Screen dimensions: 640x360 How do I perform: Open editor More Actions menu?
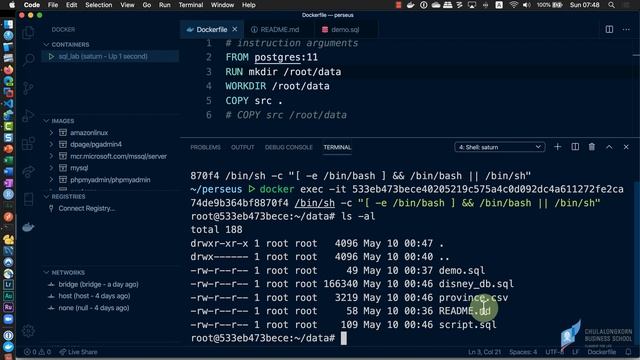click(x=626, y=29)
